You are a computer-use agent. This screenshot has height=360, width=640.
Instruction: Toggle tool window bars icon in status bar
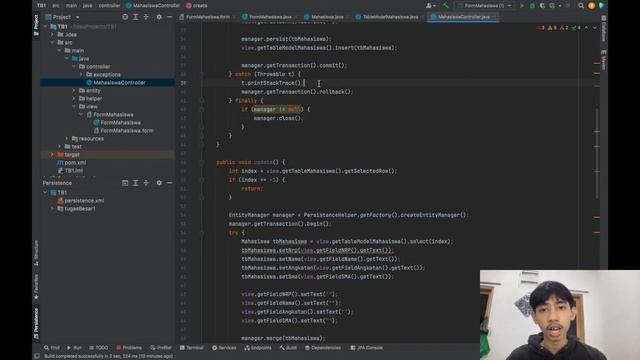[37, 356]
